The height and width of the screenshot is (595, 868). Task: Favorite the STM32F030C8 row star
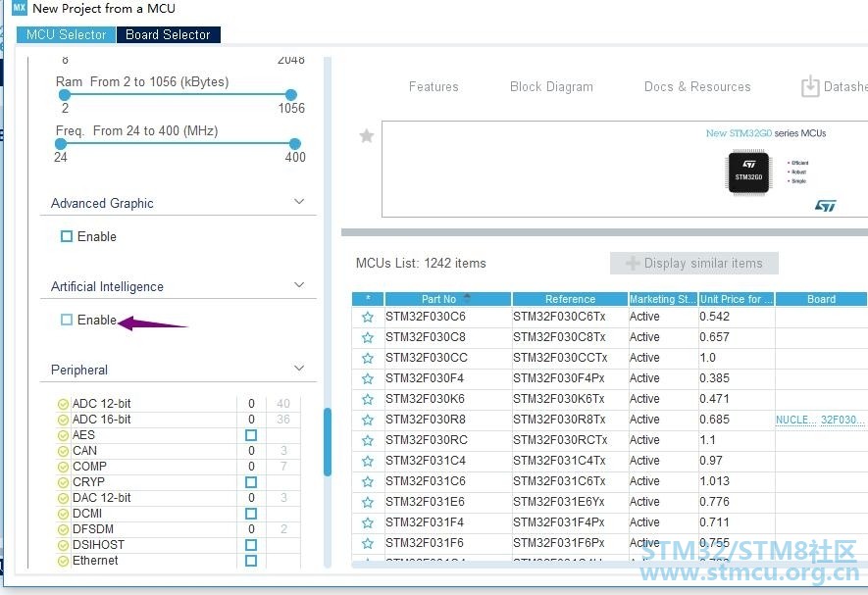point(367,337)
